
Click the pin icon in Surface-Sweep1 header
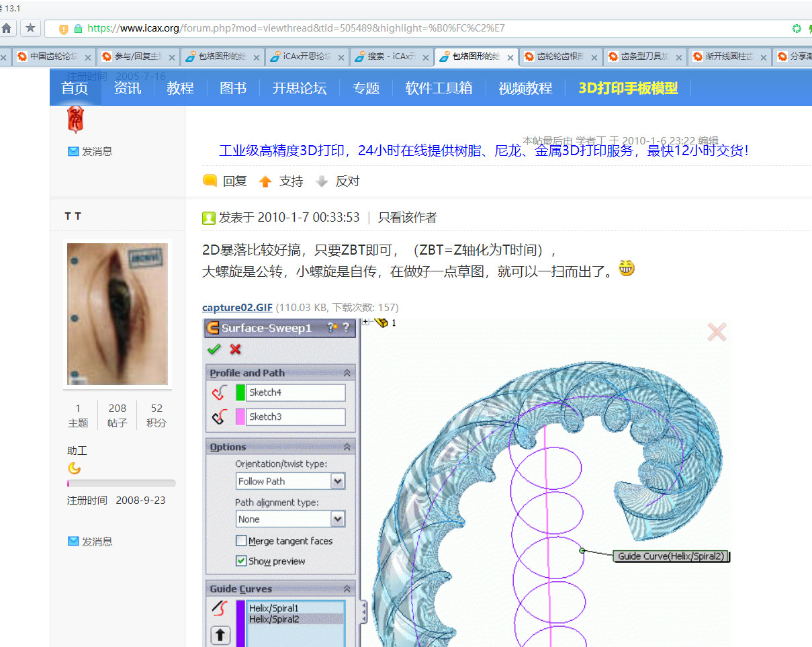tap(331, 328)
